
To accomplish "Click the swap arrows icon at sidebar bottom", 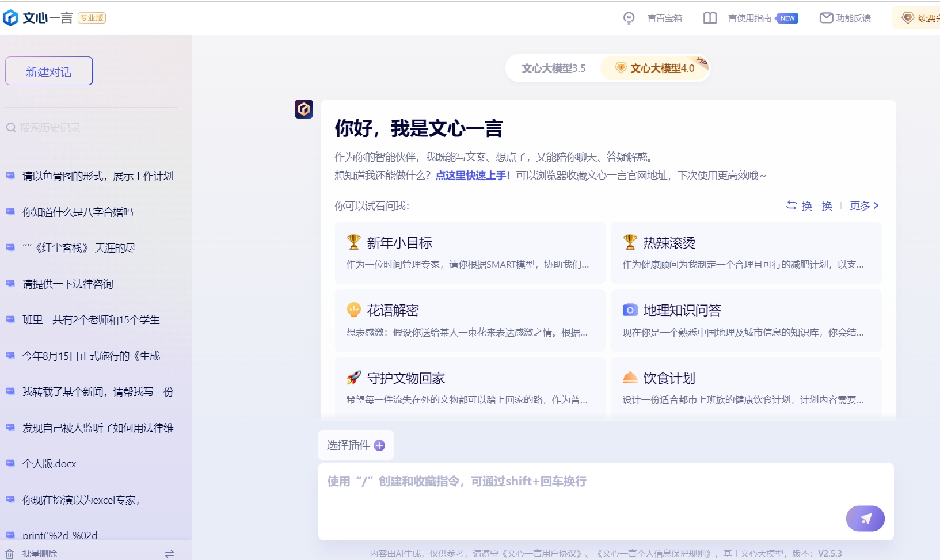I will tap(169, 554).
